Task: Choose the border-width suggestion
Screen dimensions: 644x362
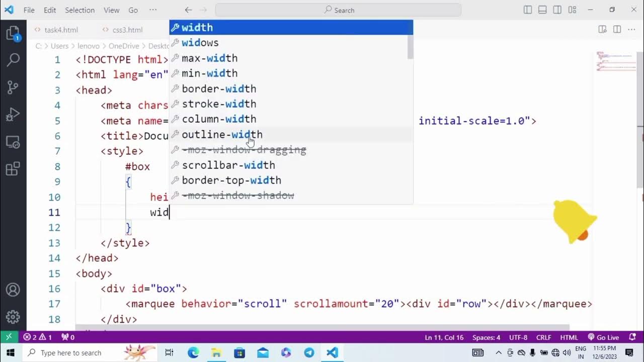Action: (x=291, y=88)
